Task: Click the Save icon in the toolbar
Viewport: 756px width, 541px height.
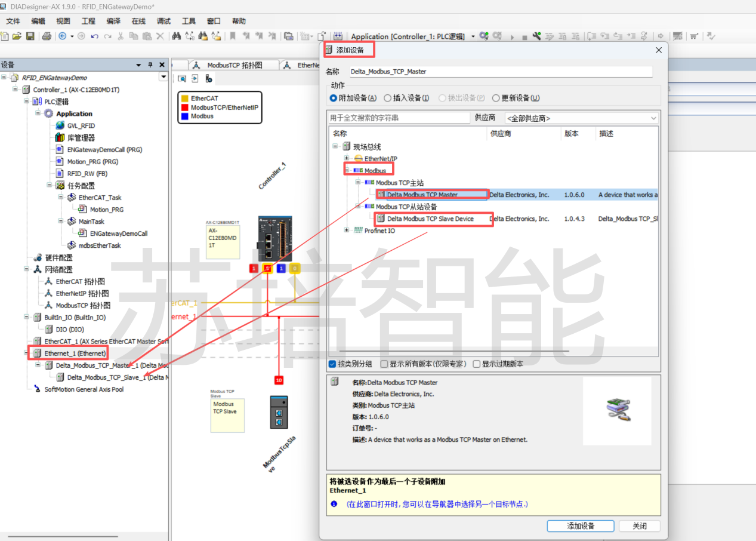Action: [x=30, y=36]
